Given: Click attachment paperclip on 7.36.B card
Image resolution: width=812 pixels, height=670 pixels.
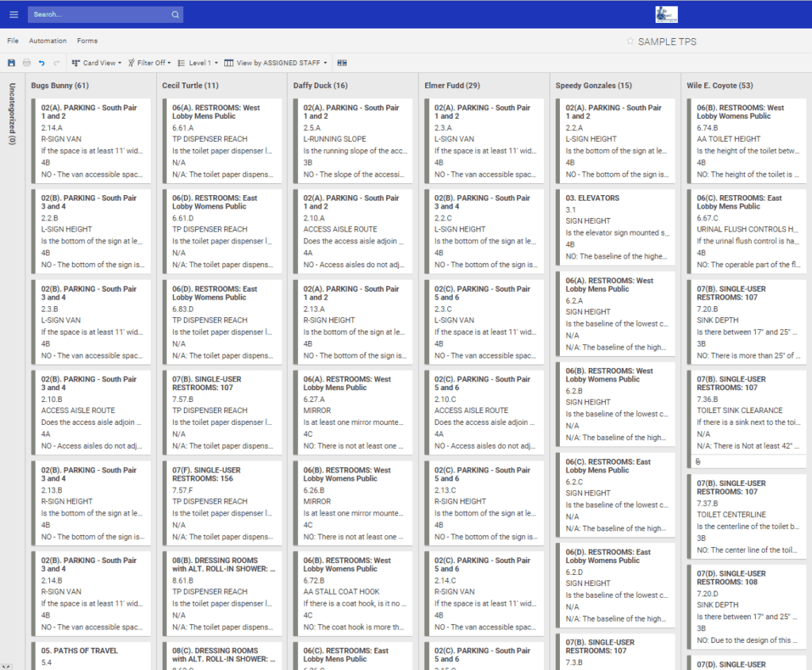Looking at the screenshot, I should pyautogui.click(x=698, y=461).
